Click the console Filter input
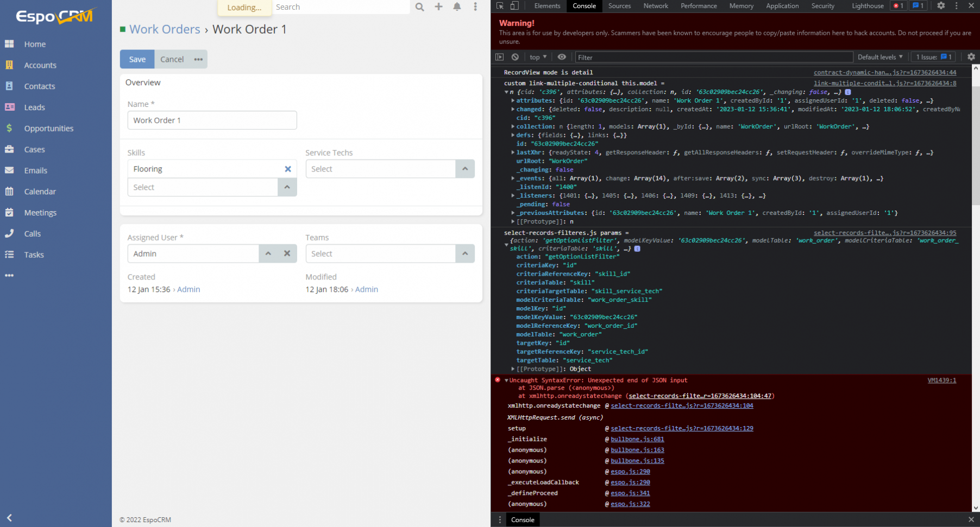This screenshot has height=527, width=980. 714,57
